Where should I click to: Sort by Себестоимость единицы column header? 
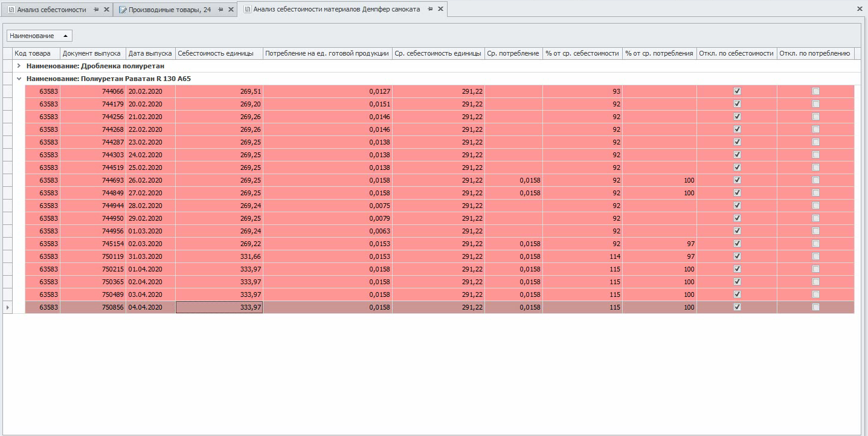[219, 53]
